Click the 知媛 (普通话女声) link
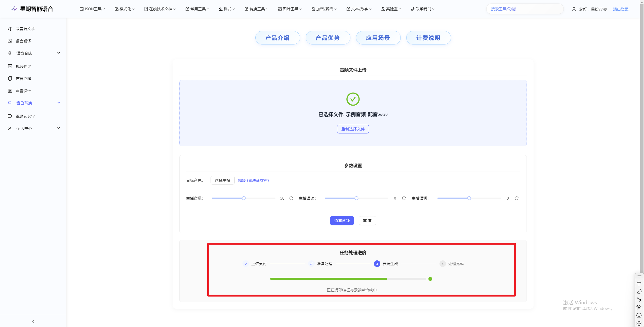The width and height of the screenshot is (644, 327). tap(253, 180)
